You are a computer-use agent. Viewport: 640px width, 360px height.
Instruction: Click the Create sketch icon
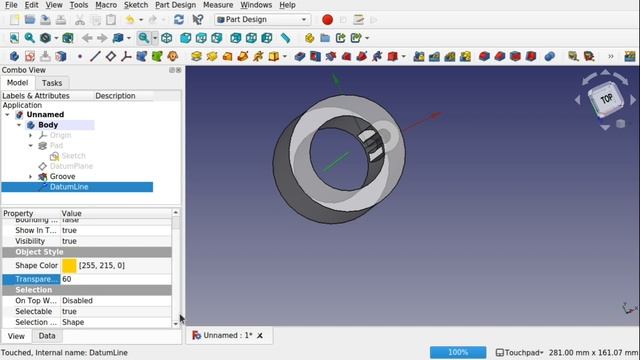click(x=30, y=56)
